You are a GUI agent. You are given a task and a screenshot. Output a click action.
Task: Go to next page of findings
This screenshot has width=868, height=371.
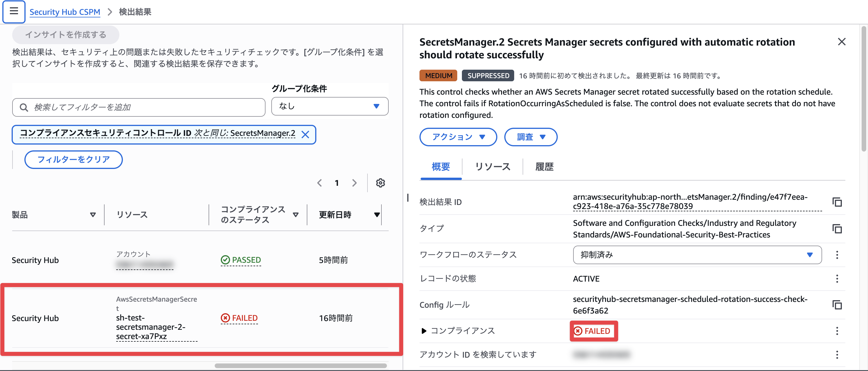tap(354, 183)
